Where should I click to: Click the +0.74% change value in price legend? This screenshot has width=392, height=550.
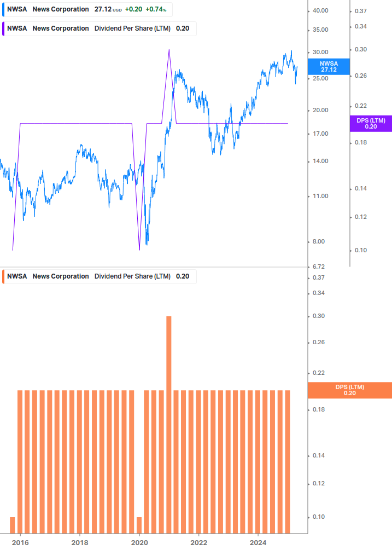click(156, 9)
